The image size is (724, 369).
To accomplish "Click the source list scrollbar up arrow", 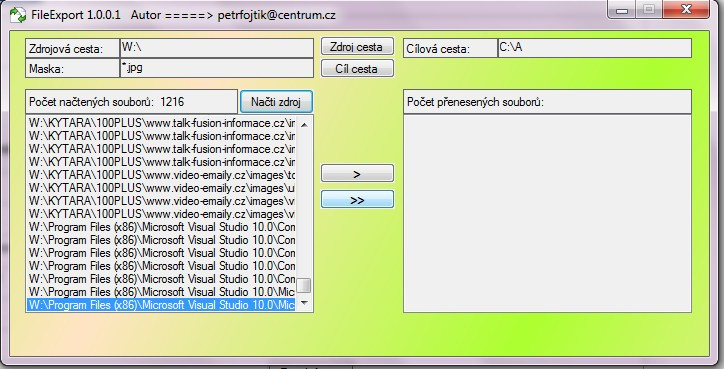I will (x=304, y=124).
